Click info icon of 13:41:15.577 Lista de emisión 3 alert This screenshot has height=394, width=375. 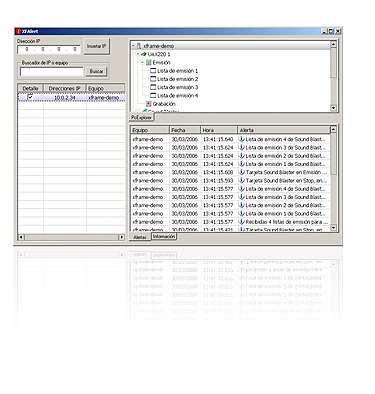[x=242, y=197]
